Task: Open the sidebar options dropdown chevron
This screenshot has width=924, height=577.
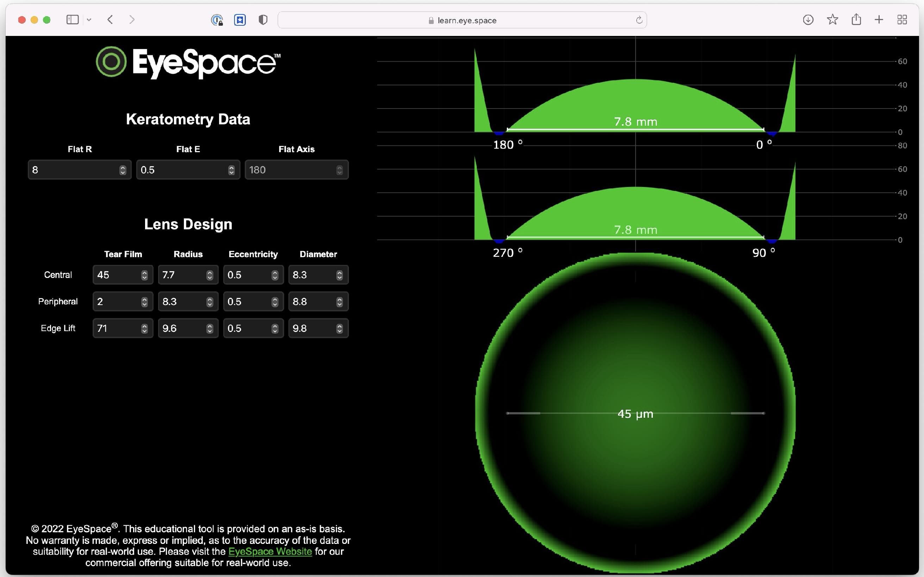Action: coord(89,19)
